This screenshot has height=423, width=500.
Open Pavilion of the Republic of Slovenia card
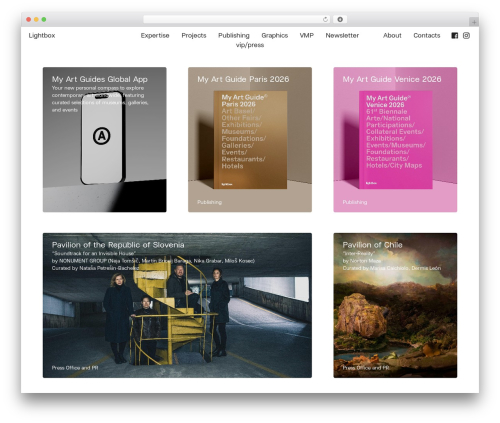pos(177,305)
